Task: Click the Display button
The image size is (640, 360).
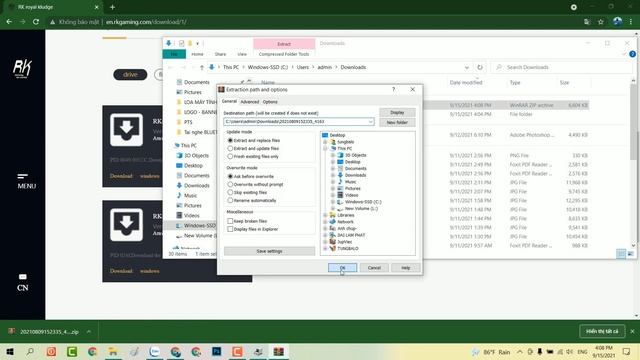Action: pyautogui.click(x=397, y=112)
